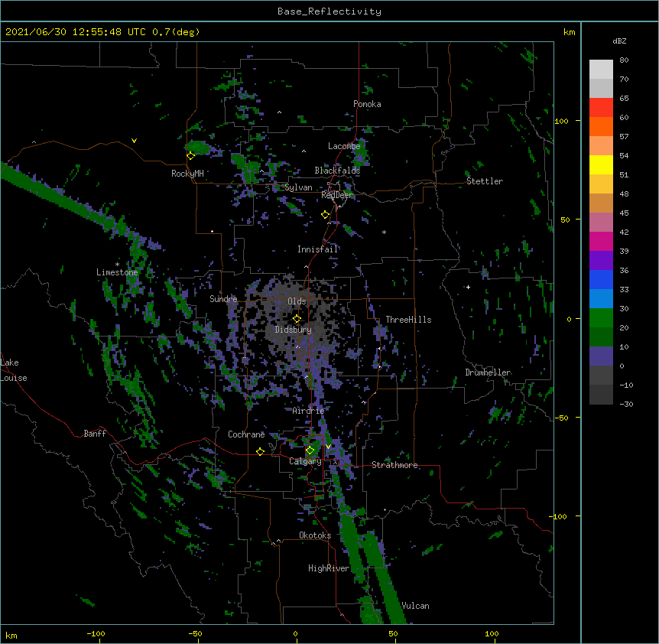This screenshot has height=644, width=659.
Task: Select the blue swatch between 36 and 33
Action: tap(601, 279)
